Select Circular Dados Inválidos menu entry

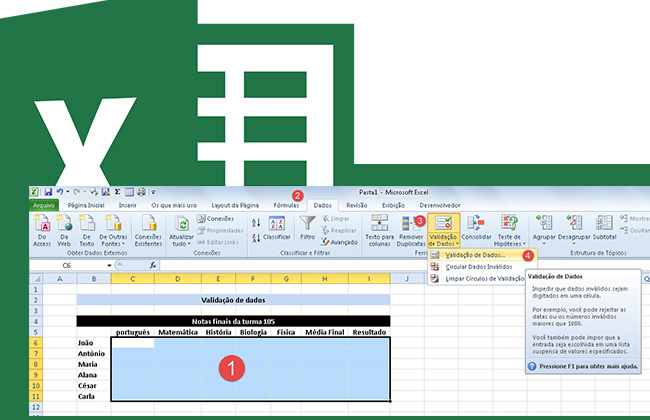pyautogui.click(x=483, y=267)
